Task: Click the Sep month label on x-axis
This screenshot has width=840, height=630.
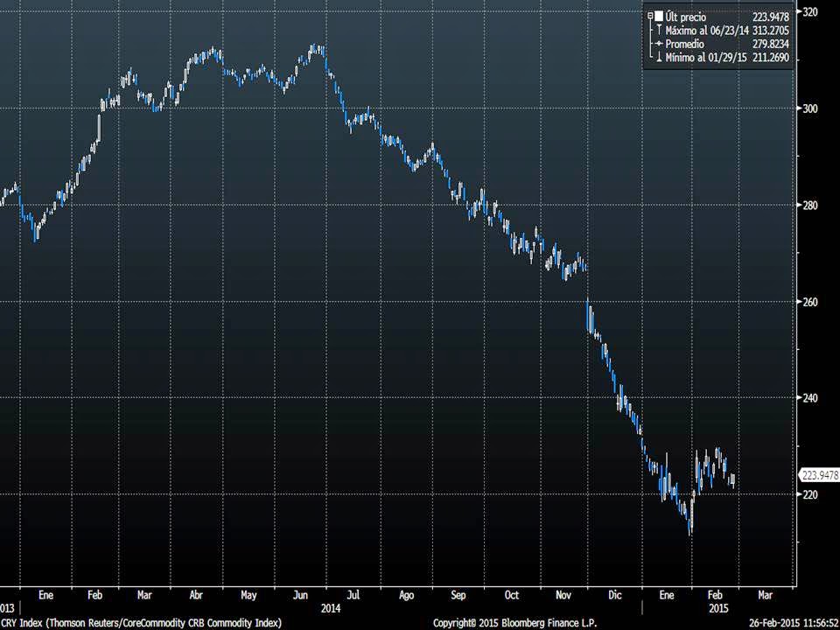Action: click(x=458, y=595)
